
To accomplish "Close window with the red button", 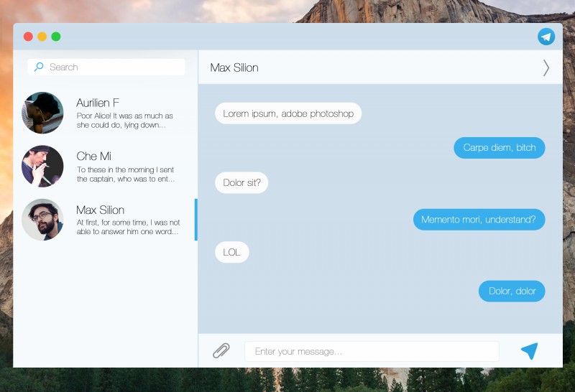I will click(x=28, y=37).
